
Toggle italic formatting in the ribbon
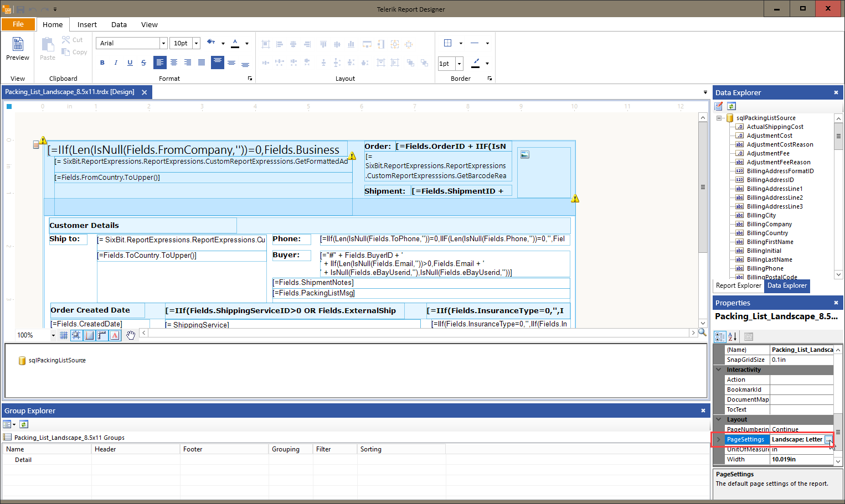coord(116,63)
